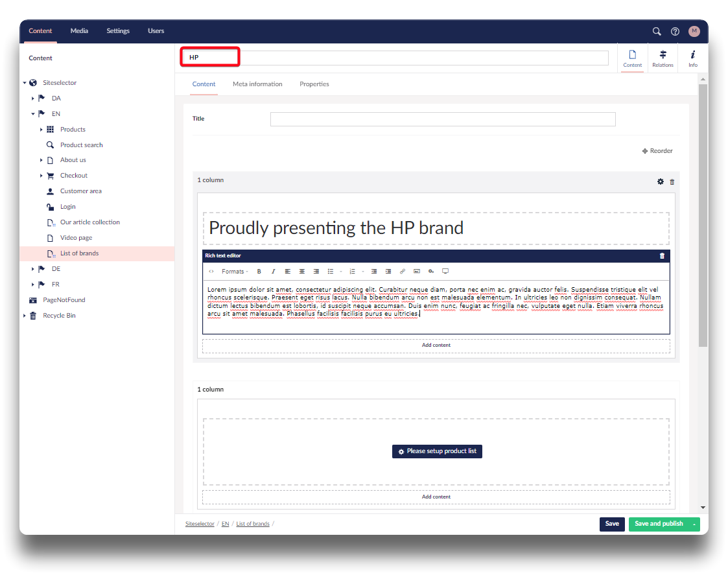Click the Bold button in rich text editor
Image resolution: width=728 pixels, height=575 pixels.
[259, 272]
